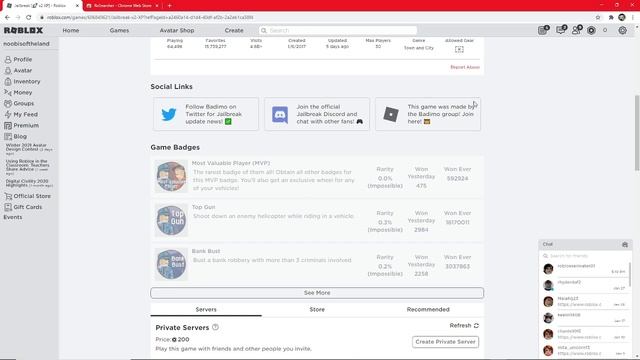Click the Twitter bird icon card
The image size is (640, 360).
coord(206,114)
